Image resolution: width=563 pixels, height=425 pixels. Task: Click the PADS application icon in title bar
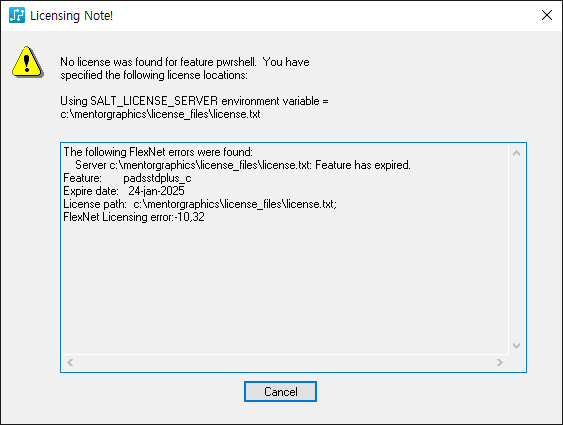pos(17,15)
